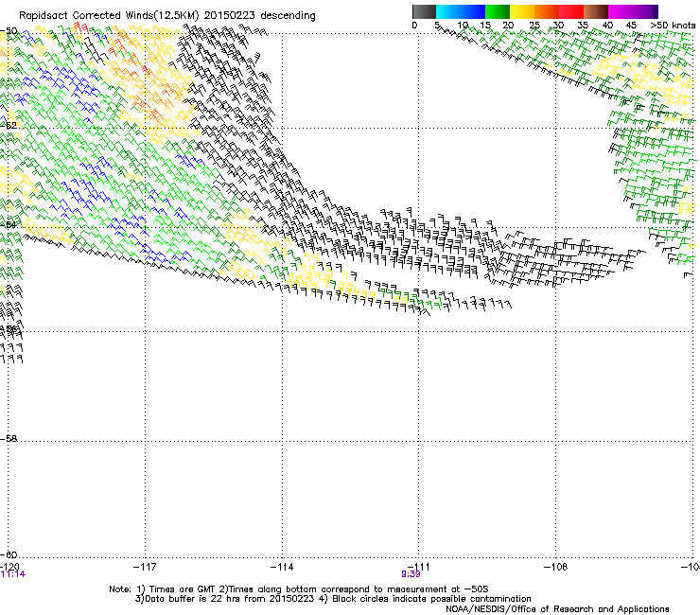Click the brown 35-40 knots legend swatch

(596, 12)
